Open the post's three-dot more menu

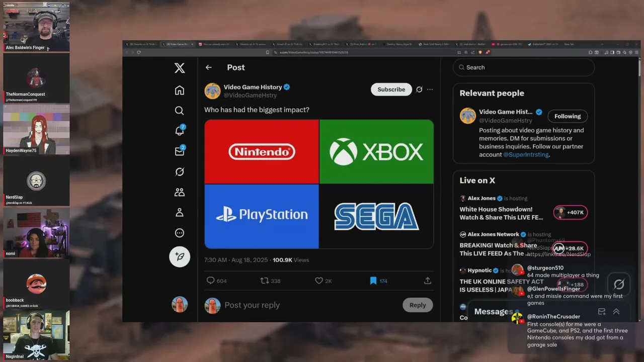click(430, 89)
